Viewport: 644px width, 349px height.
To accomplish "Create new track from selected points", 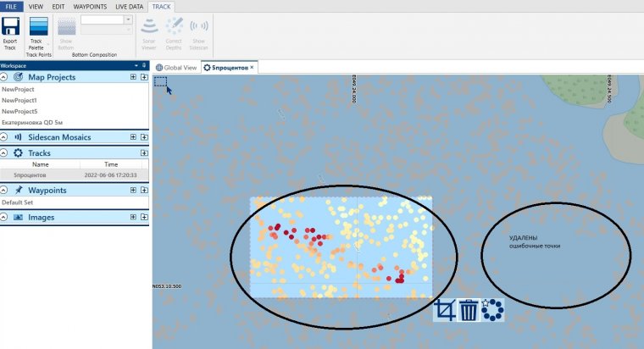I will point(492,311).
